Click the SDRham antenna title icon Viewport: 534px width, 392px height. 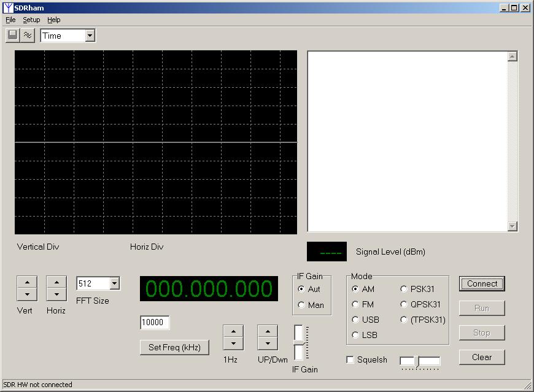(8, 8)
